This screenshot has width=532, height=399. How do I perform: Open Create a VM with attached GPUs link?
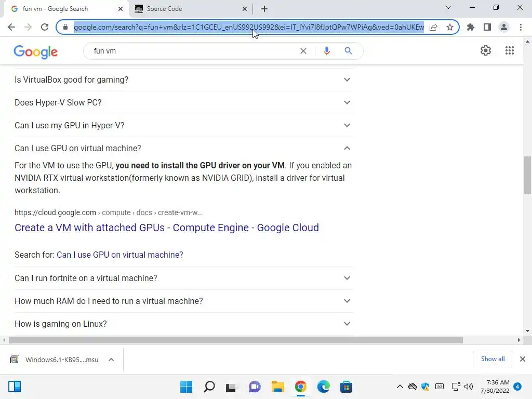click(167, 228)
